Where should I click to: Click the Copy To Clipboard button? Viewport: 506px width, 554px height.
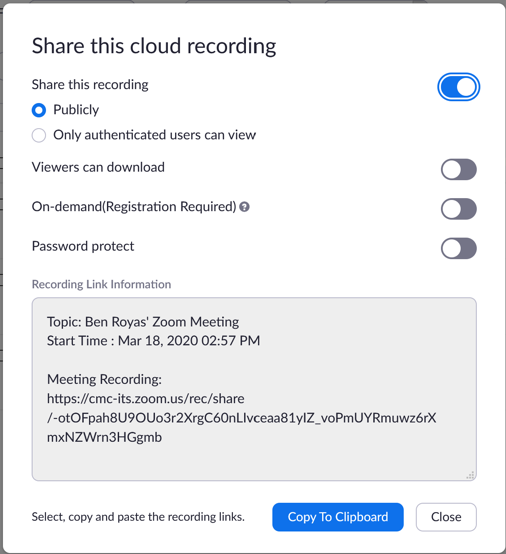tap(338, 517)
